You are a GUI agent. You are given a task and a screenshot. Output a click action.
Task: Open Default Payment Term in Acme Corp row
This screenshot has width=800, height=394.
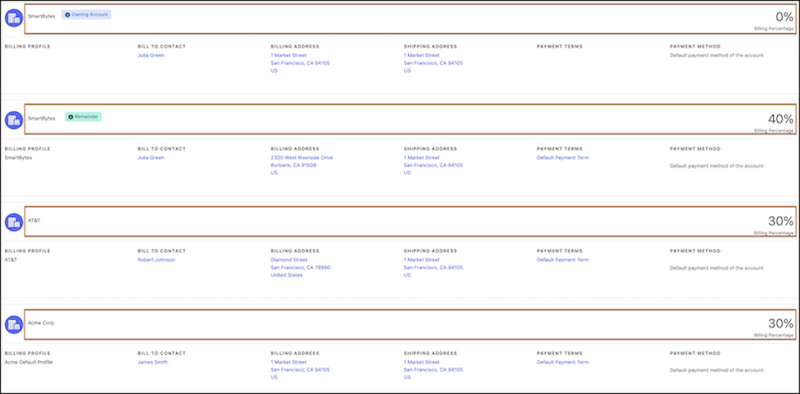[563, 362]
